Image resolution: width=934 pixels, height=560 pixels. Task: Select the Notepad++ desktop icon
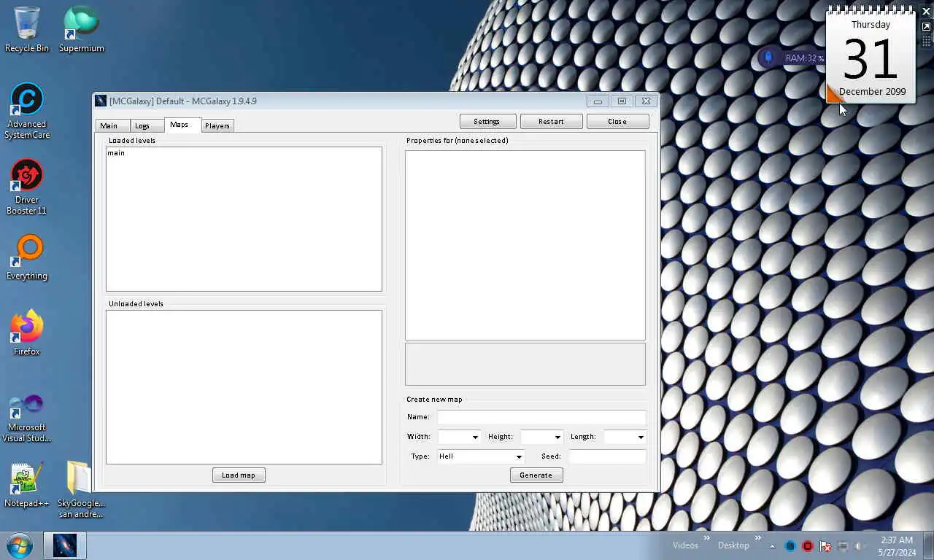click(x=27, y=484)
